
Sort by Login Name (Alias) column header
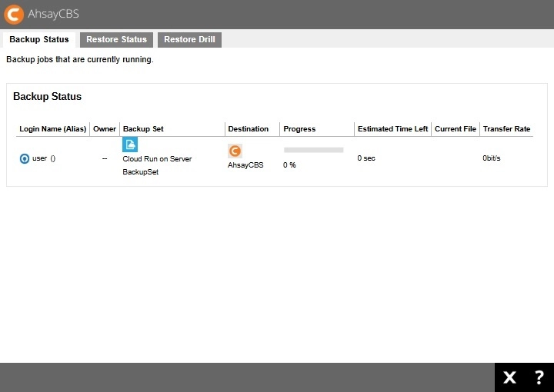52,129
